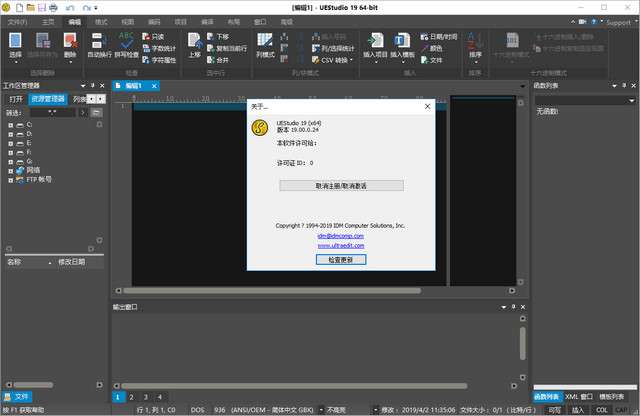
Task: Switch to the 窗口 ribbon tab
Action: 260,22
